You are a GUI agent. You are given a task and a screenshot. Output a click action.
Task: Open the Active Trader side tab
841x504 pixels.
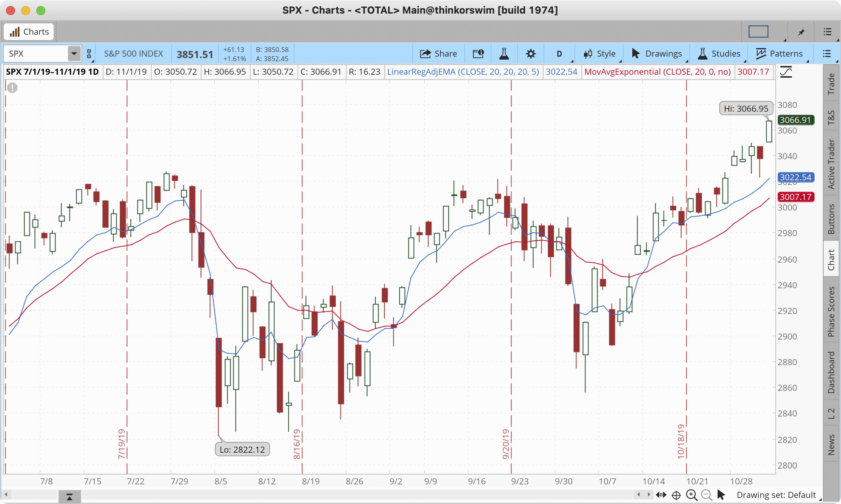click(x=831, y=164)
